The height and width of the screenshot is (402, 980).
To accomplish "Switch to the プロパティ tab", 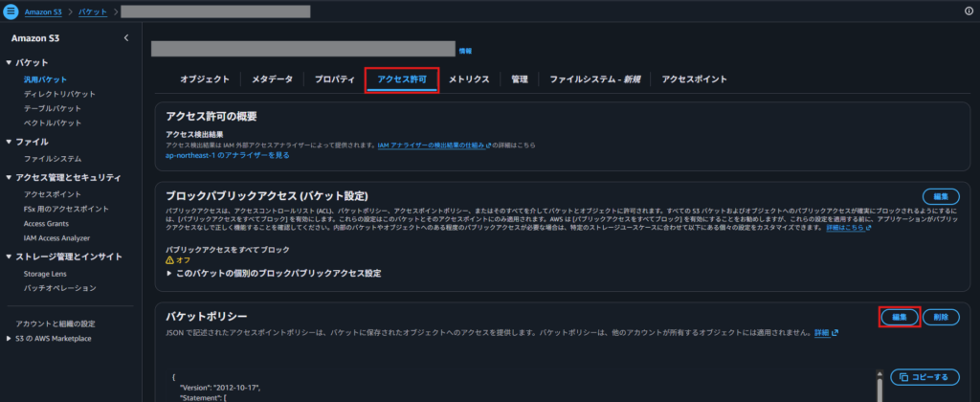I will click(334, 79).
